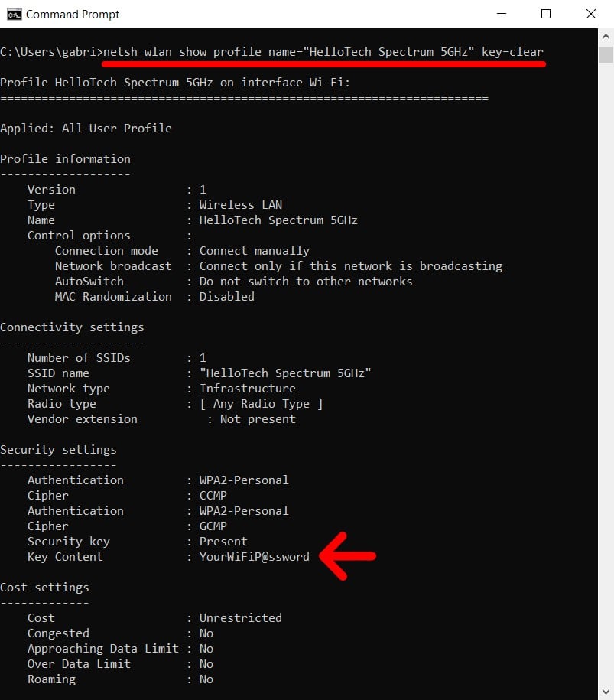Click the 'Security settings' heading
Image resolution: width=614 pixels, height=700 pixels.
[58, 450]
